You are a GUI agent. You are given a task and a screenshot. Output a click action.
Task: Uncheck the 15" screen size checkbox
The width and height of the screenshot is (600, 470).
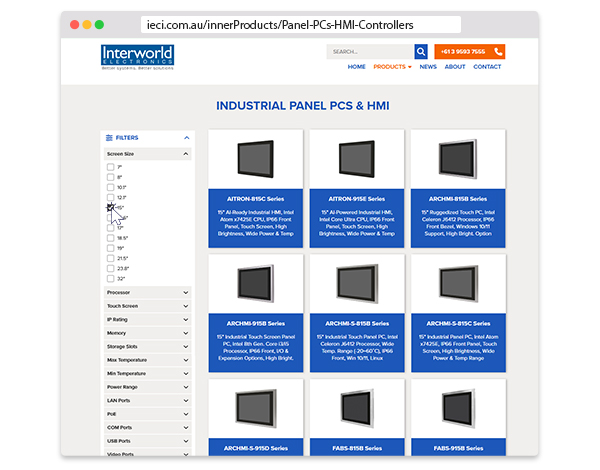pos(111,207)
